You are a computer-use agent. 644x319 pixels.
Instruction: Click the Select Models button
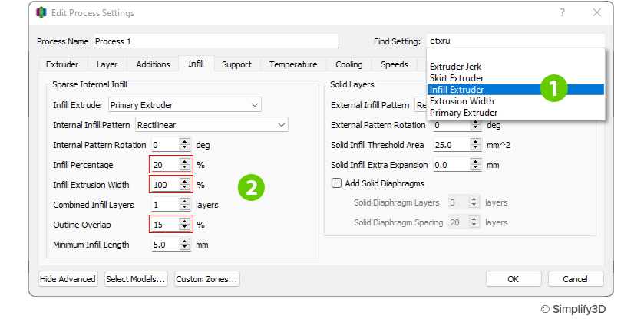click(136, 279)
